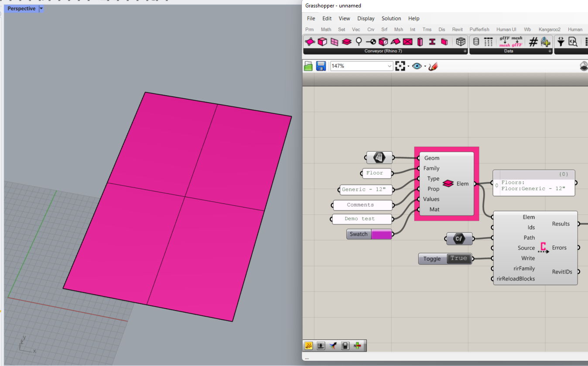Click the Rubik's cube icon on Conveyor toolbar
The height and width of the screenshot is (366, 588).
click(461, 42)
